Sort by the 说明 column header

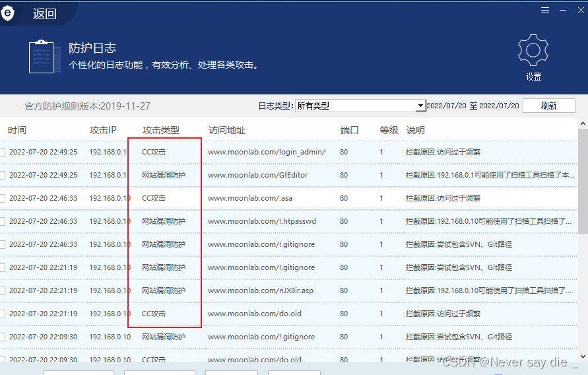(x=416, y=130)
